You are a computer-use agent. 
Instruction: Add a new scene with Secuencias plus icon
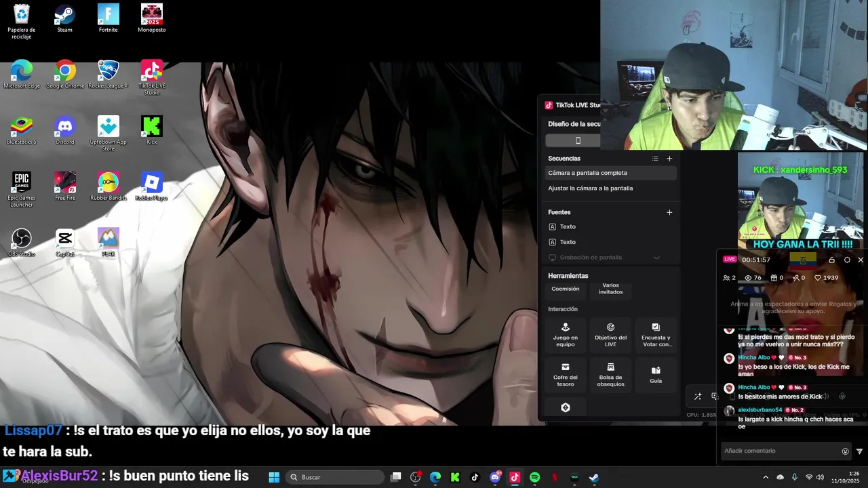pos(669,159)
